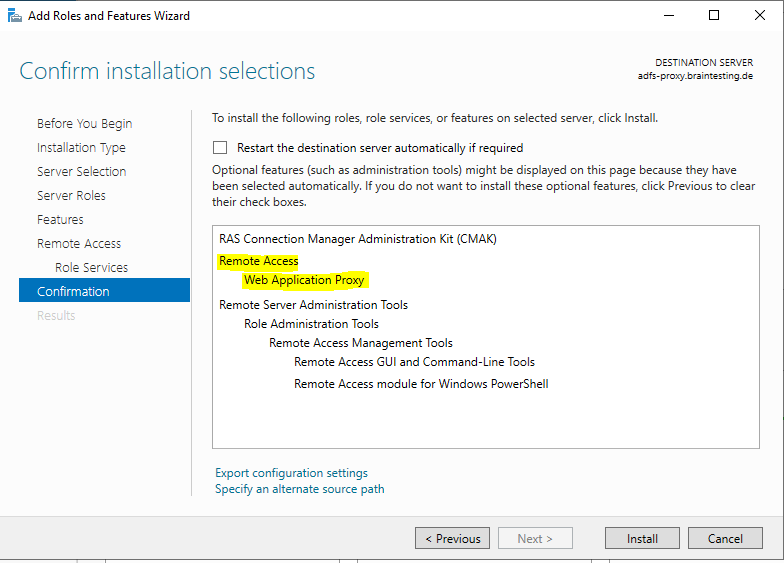This screenshot has height=563, width=784.
Task: Open Specify an alternate source path
Action: 300,489
